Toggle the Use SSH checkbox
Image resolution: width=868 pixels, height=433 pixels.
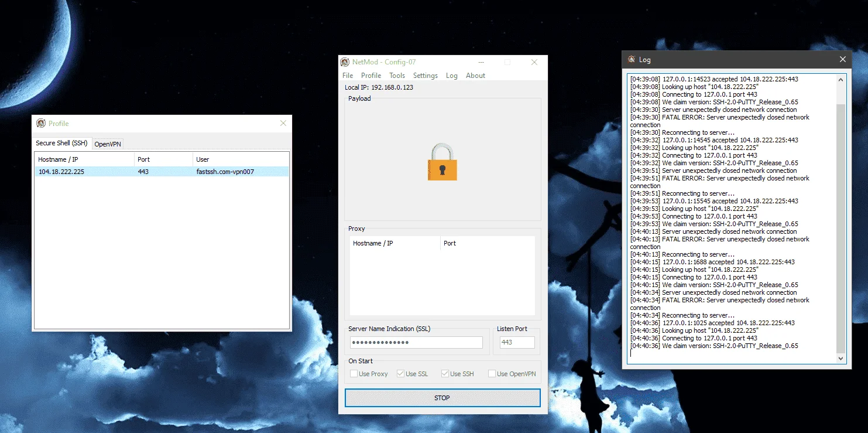pyautogui.click(x=445, y=374)
